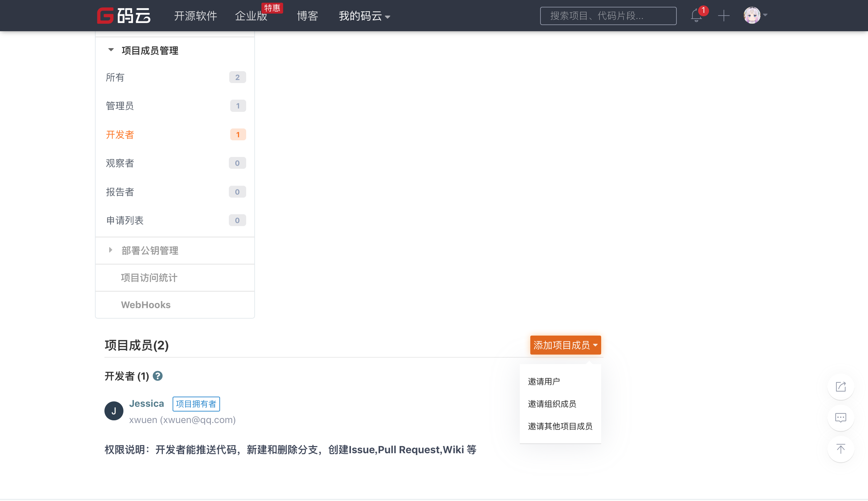Open the 我的码云 dropdown
Viewport: 868px width, 501px height.
pos(364,16)
